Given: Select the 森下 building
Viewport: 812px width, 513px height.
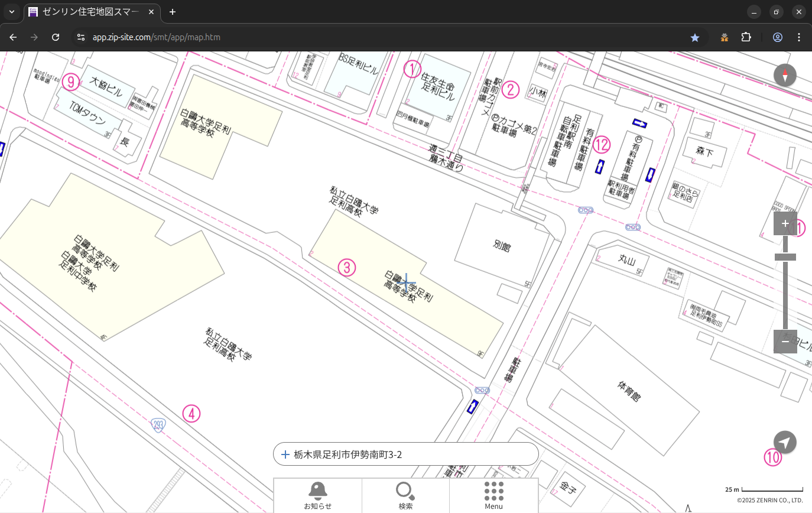Looking at the screenshot, I should tap(704, 152).
